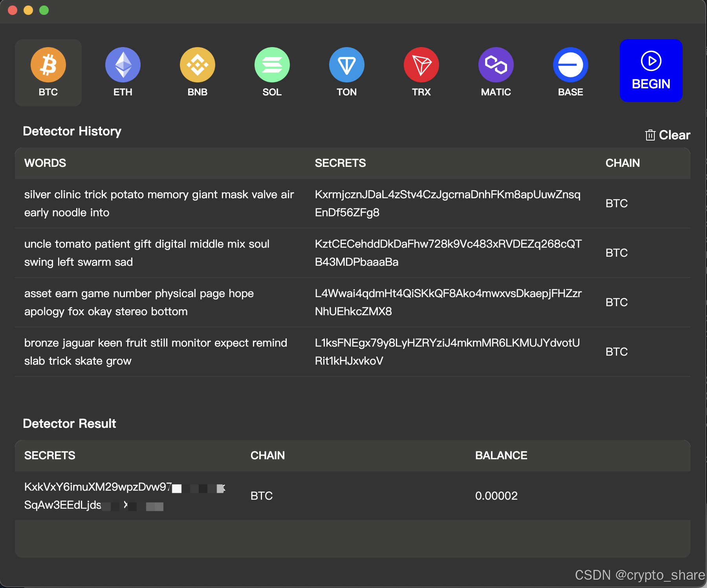Click the SECRETS header in Detector Result
The height and width of the screenshot is (588, 707).
[x=50, y=455]
